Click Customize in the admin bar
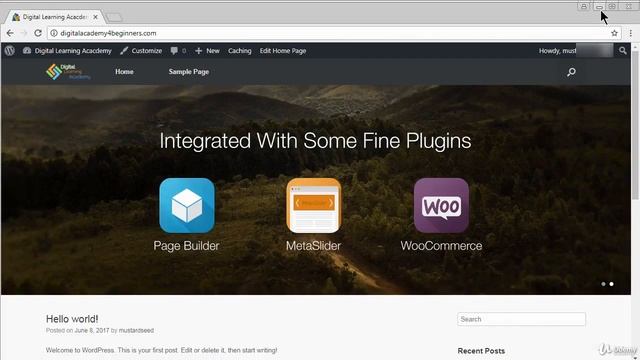Image resolution: width=640 pixels, height=360 pixels. [x=141, y=51]
